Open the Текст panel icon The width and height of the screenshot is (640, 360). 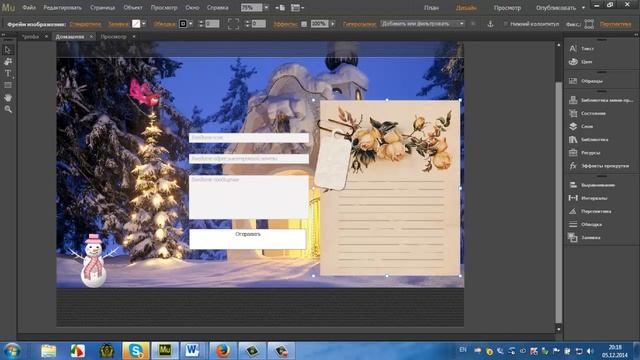pyautogui.click(x=573, y=49)
